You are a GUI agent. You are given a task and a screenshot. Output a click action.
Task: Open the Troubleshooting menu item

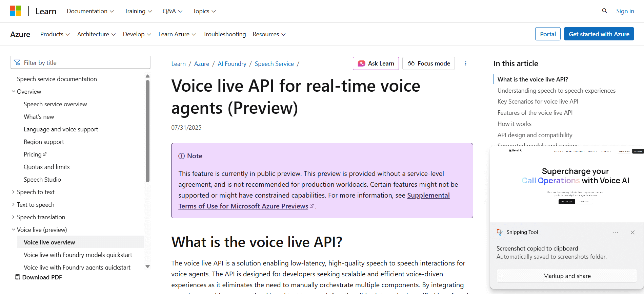[224, 34]
